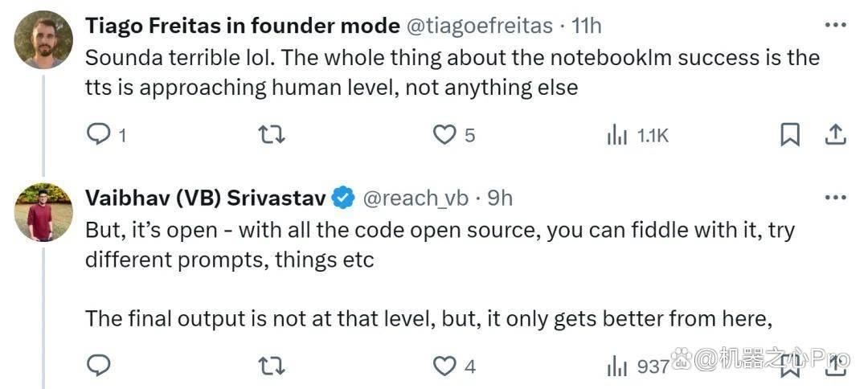Screen dimensions: 868x389
Task: Share Tiago Freitas's tweet
Action: 836,135
